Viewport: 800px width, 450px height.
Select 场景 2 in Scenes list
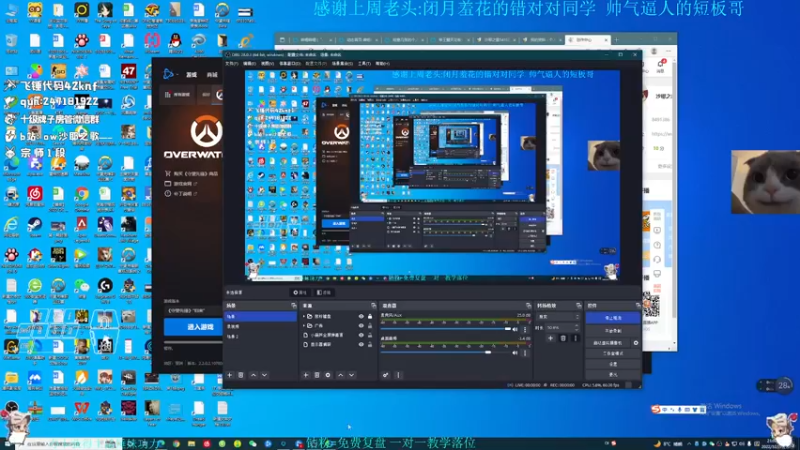pos(260,337)
